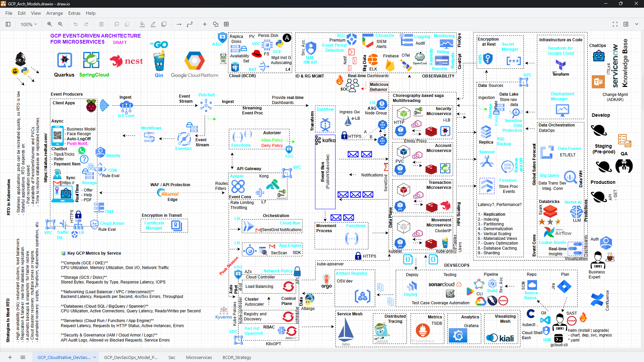Screen dimensions: 644x362
Task: Open the Connection arrow style dropdown
Action: [x=179, y=24]
